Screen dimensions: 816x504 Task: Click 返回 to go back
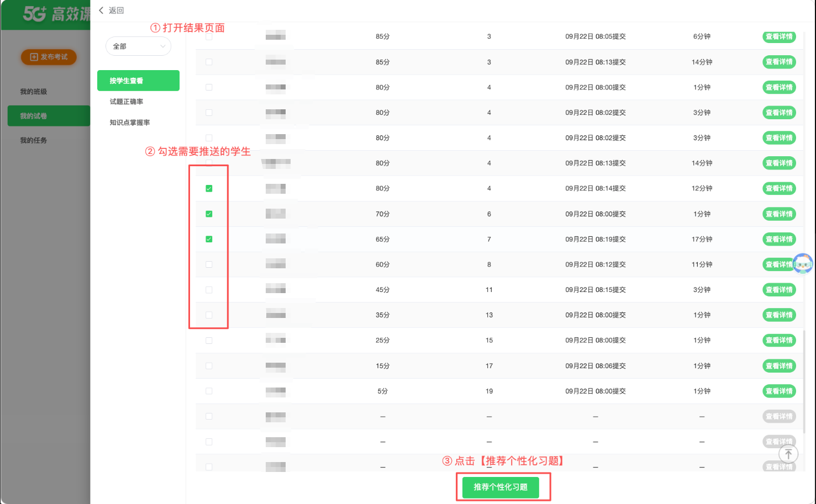tap(116, 10)
